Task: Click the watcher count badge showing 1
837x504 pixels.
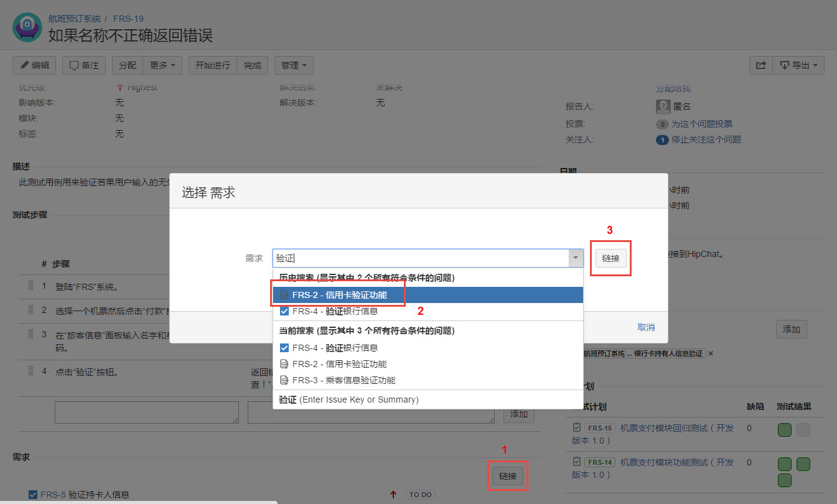Action: (x=662, y=140)
